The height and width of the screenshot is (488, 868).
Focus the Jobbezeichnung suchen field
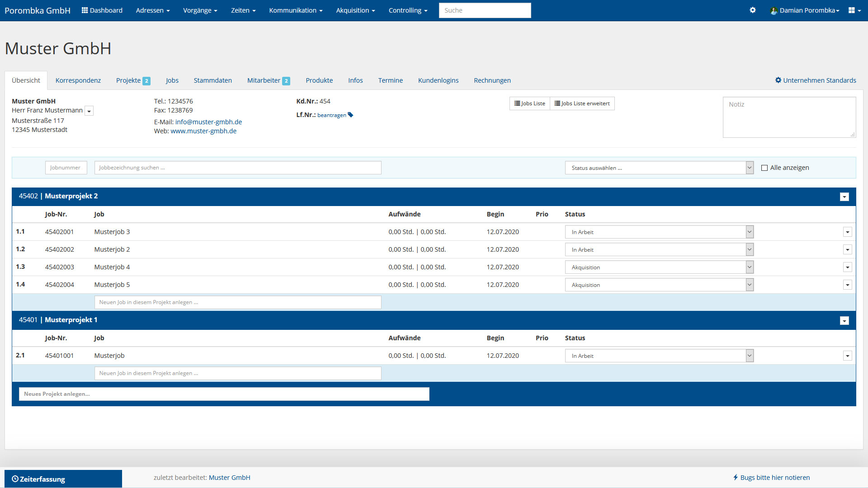click(x=238, y=168)
